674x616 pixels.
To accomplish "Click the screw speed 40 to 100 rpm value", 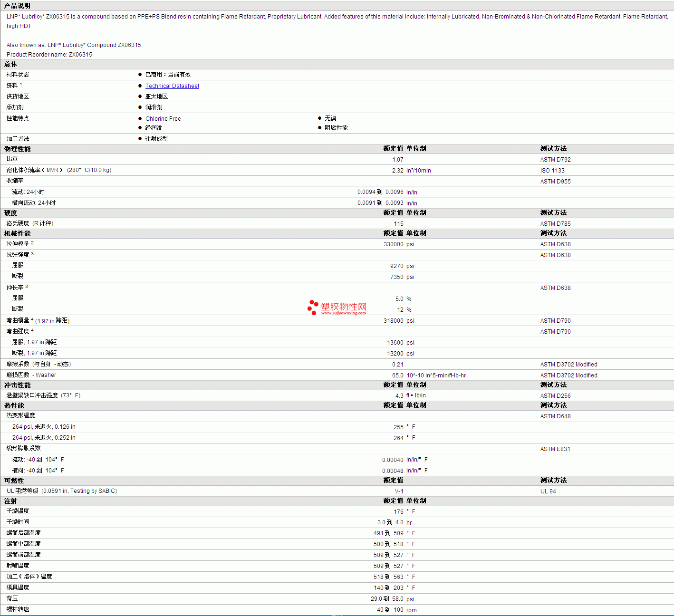I will pyautogui.click(x=397, y=610).
